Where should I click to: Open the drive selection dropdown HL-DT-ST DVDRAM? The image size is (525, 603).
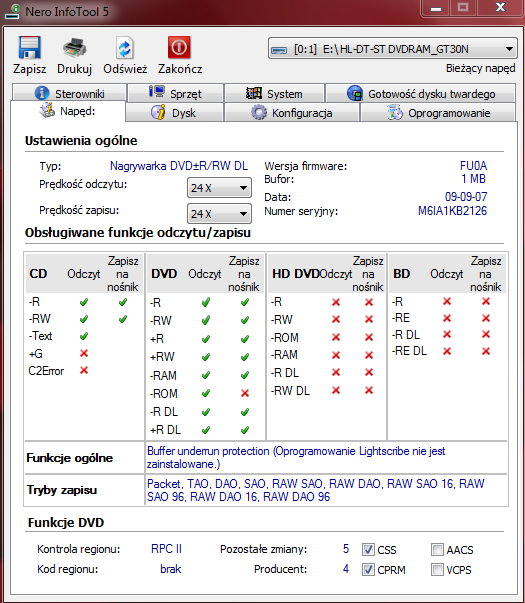[x=392, y=49]
